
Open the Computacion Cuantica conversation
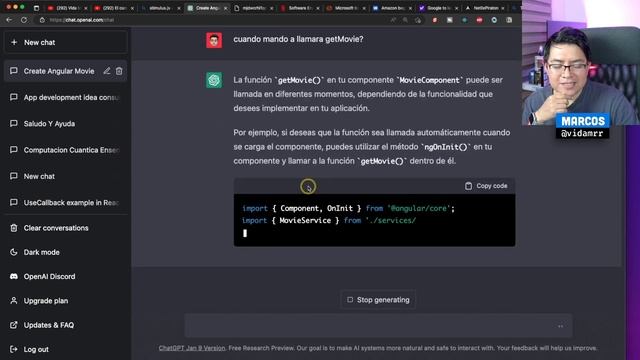click(x=65, y=150)
